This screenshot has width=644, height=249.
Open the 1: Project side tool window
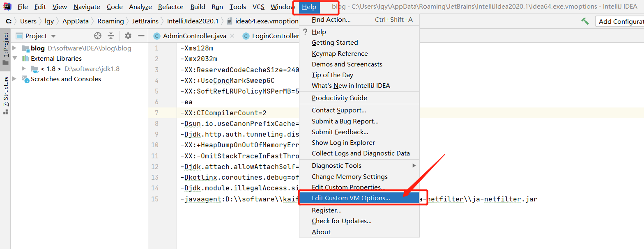coord(5,49)
